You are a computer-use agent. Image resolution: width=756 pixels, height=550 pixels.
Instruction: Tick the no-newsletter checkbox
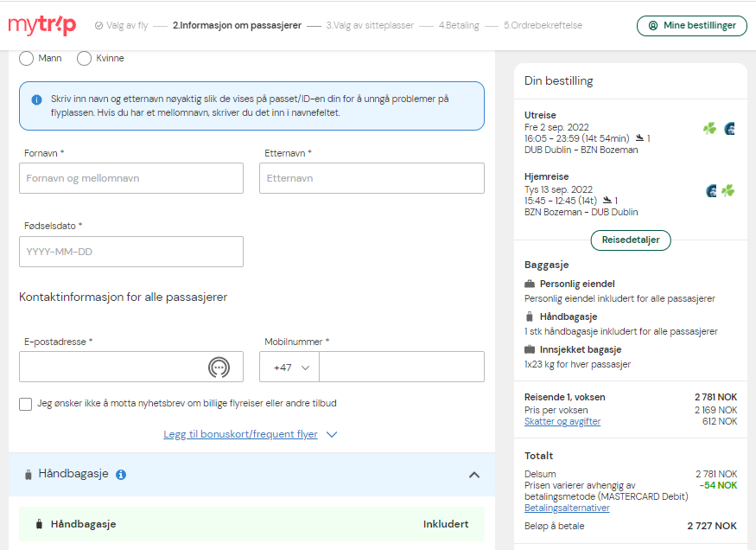(x=26, y=404)
